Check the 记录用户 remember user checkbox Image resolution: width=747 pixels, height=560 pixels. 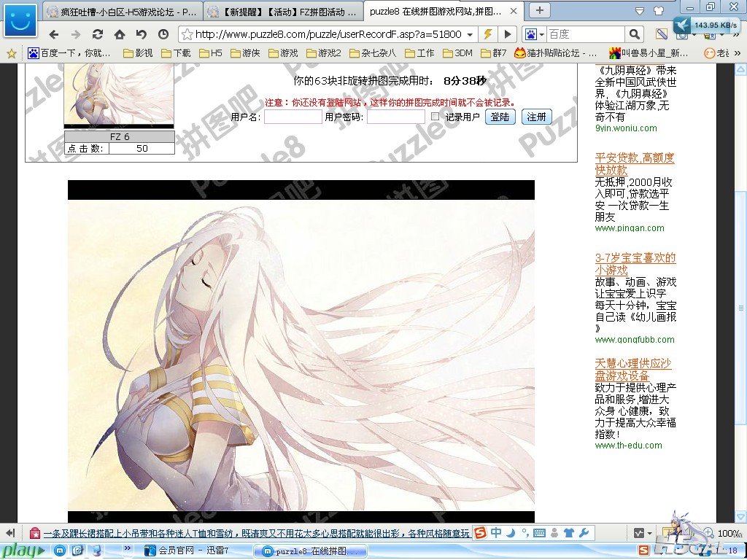tap(435, 116)
